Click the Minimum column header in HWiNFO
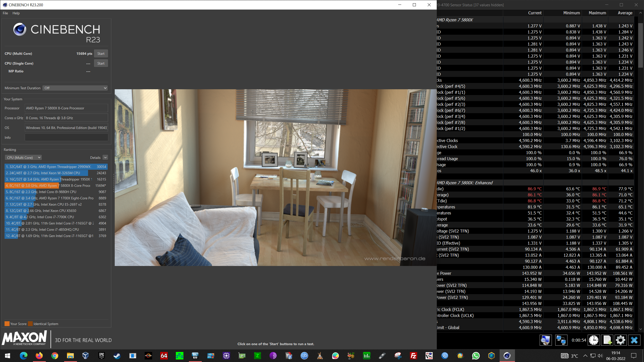The width and height of the screenshot is (644, 362). 563,13
